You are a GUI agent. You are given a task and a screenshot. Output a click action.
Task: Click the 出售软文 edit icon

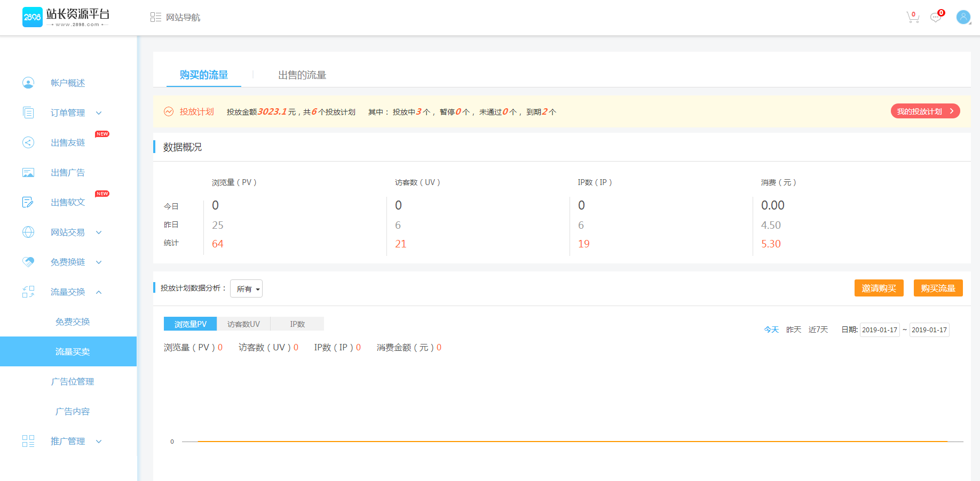[28, 202]
